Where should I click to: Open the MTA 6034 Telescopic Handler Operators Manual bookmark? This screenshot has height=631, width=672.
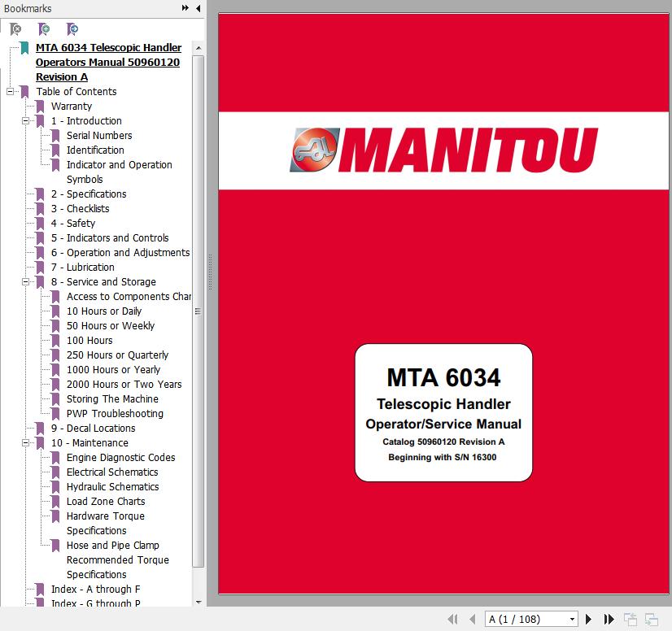coord(108,62)
